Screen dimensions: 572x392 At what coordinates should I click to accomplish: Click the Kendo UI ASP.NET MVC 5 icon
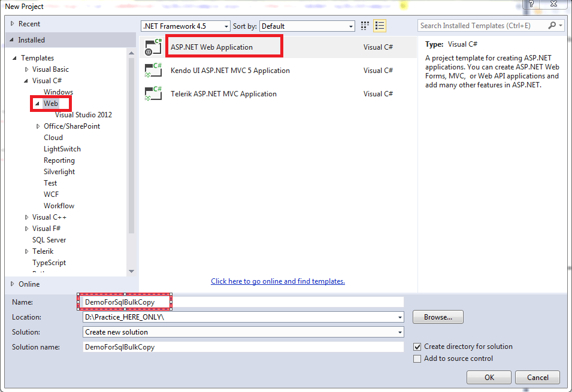153,71
